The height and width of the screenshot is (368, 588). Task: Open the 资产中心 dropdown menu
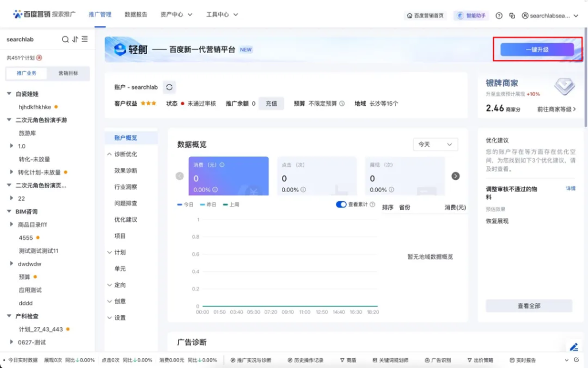click(x=176, y=14)
